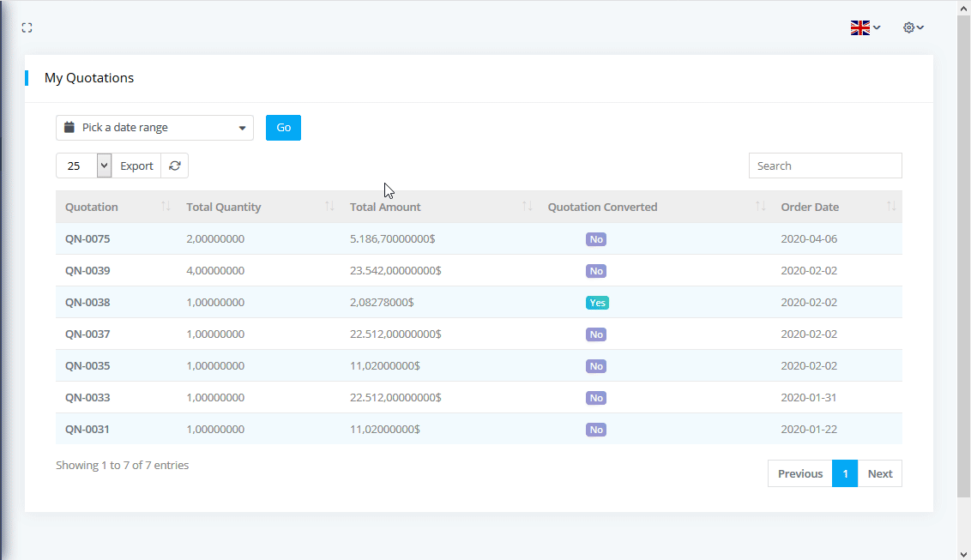Click the fullscreen toggle icon
Viewport: 971px width, 560px height.
pos(27,27)
